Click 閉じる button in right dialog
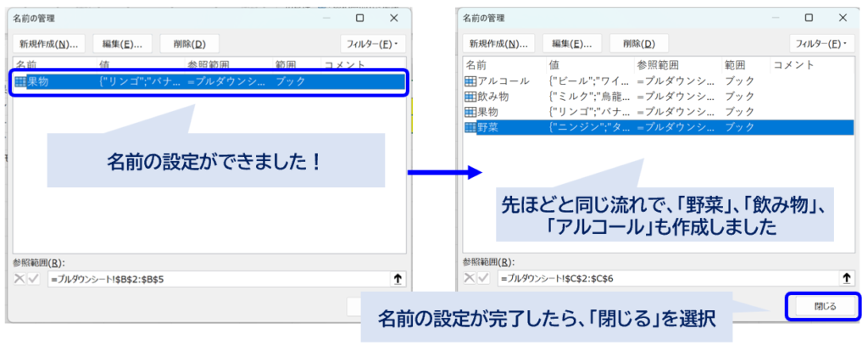This screenshot has height=345, width=868. pos(825,306)
